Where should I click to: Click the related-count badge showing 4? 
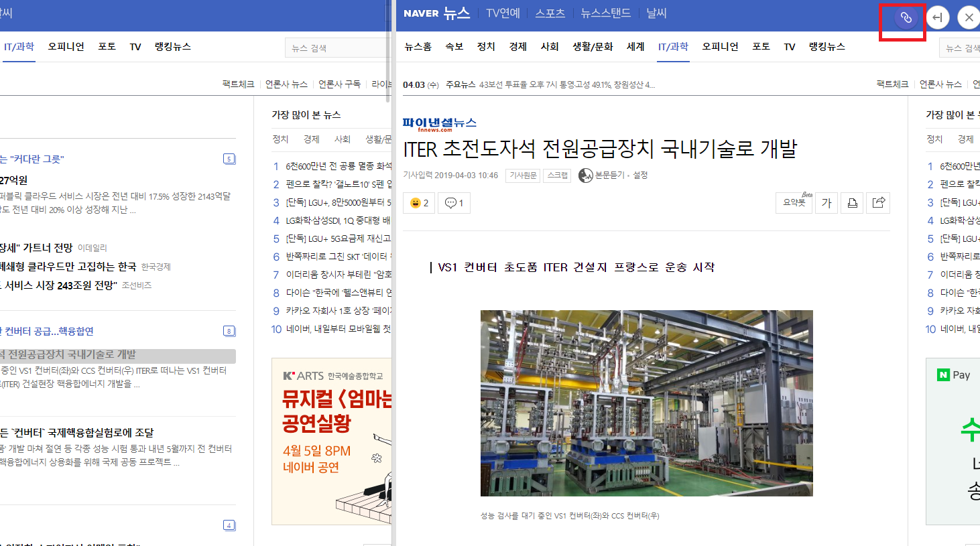point(229,525)
